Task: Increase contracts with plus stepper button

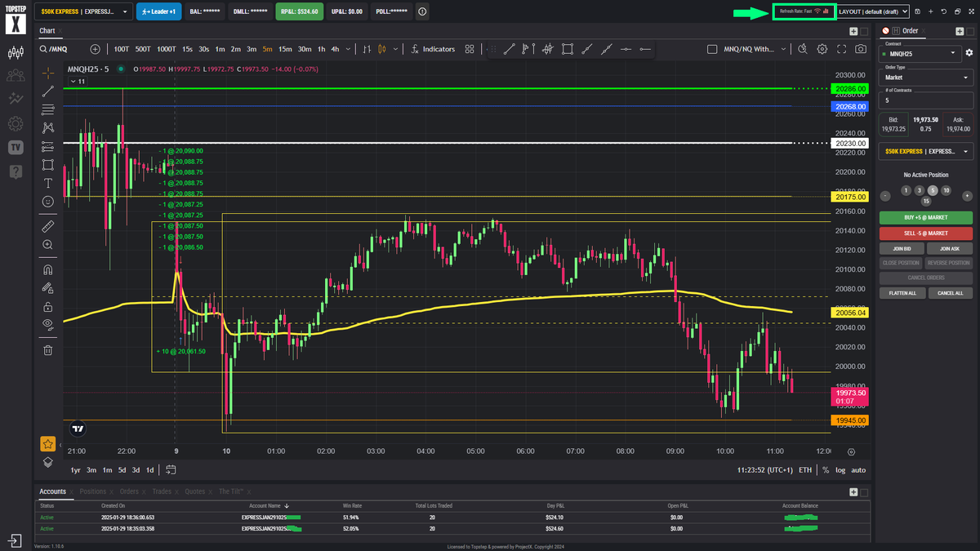Action: tap(967, 196)
